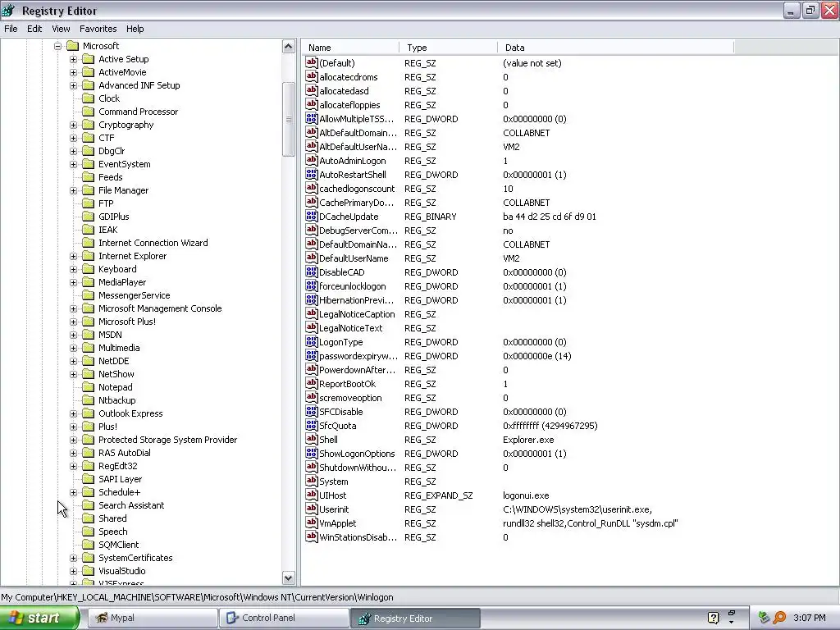
Task: Switch to Mypal in the taskbar
Action: tap(152, 618)
